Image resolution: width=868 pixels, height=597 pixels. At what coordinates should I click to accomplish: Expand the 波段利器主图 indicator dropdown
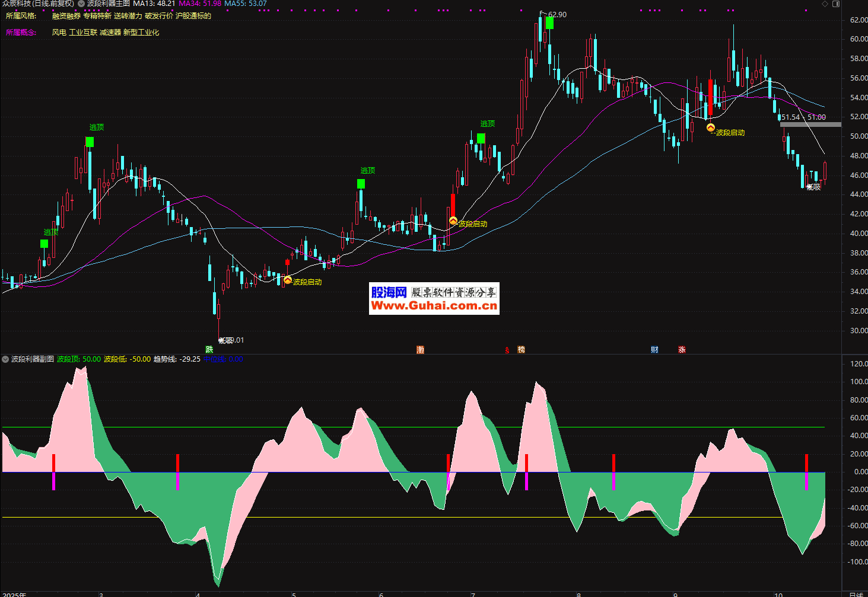point(81,4)
